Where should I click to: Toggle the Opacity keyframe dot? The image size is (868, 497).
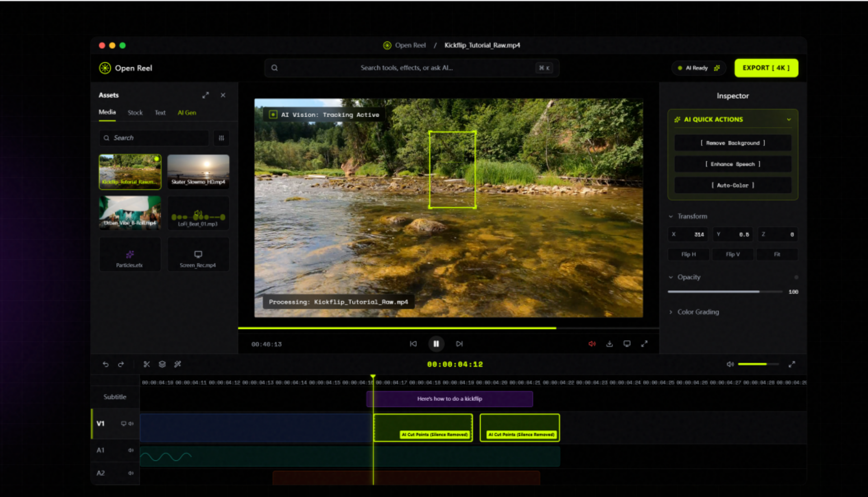pyautogui.click(x=796, y=277)
